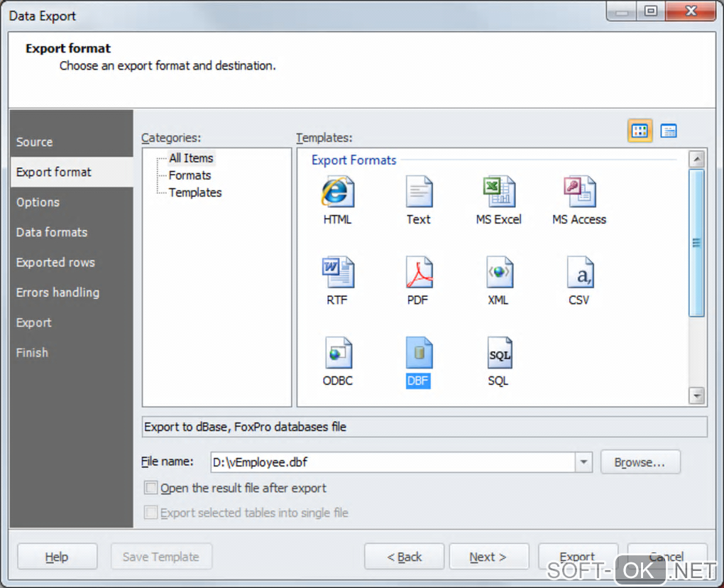The height and width of the screenshot is (588, 724).
Task: Choose the PDF export format icon
Action: click(419, 272)
